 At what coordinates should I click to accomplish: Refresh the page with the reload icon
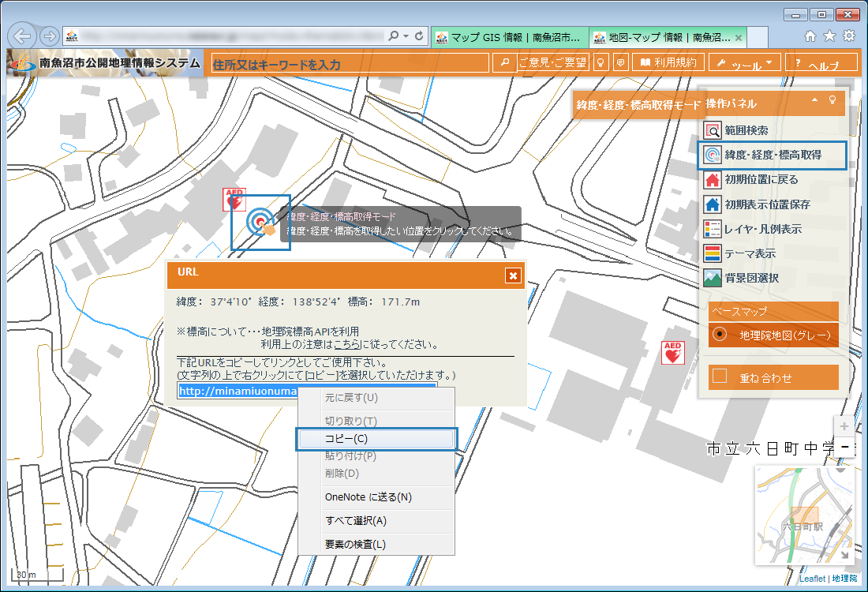click(x=420, y=36)
